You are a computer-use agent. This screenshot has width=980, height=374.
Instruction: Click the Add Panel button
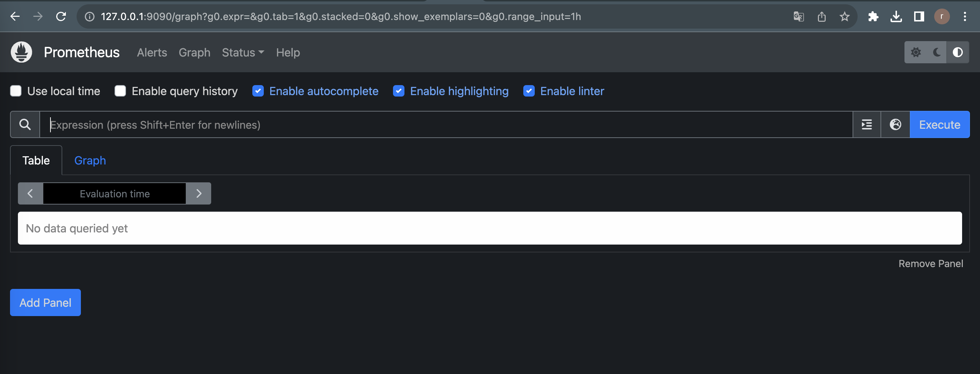(45, 302)
